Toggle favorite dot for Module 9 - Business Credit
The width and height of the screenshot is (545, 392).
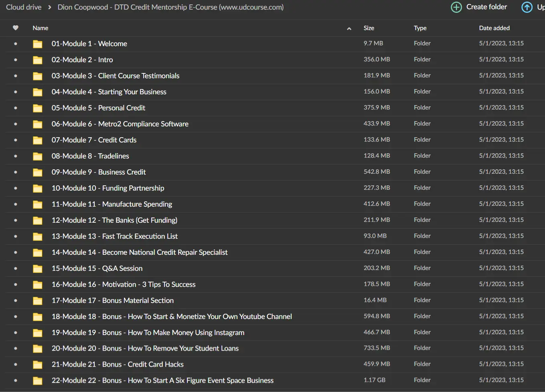16,172
